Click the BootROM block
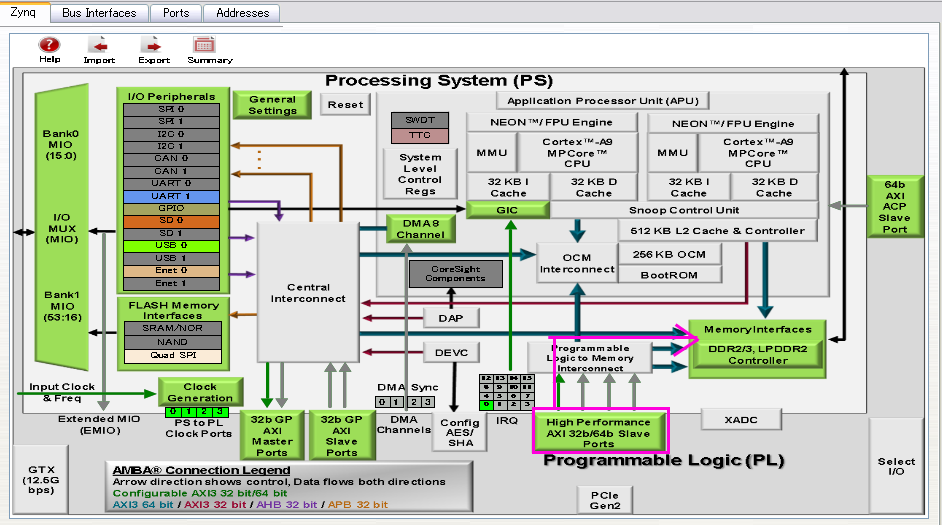 [669, 275]
